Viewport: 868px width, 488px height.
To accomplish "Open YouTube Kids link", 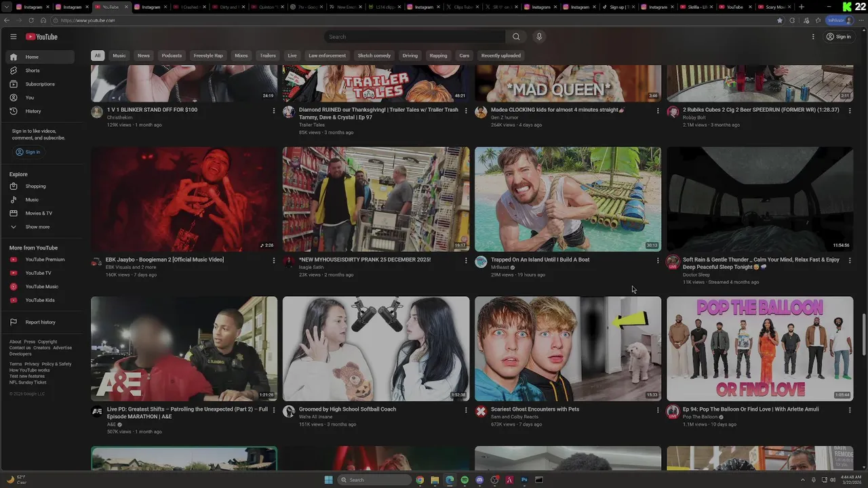I will tap(40, 300).
